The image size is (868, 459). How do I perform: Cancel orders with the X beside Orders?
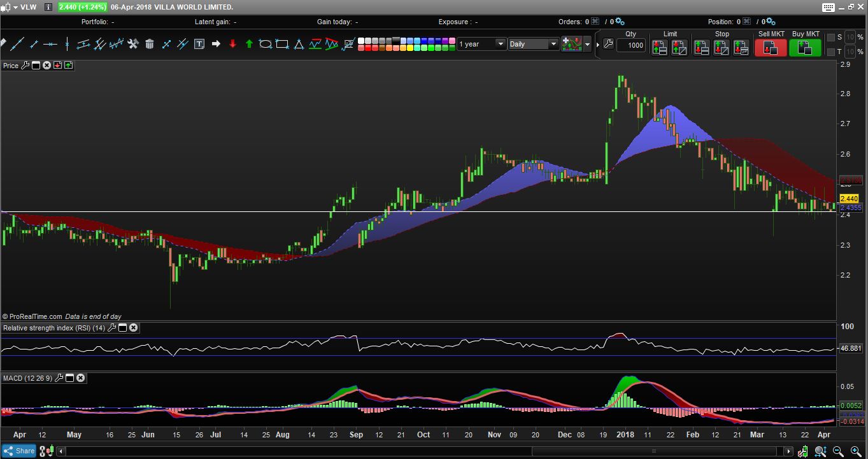[x=595, y=22]
